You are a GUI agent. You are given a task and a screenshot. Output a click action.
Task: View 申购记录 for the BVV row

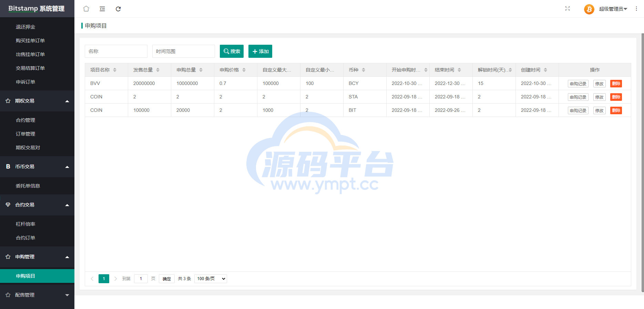point(578,84)
